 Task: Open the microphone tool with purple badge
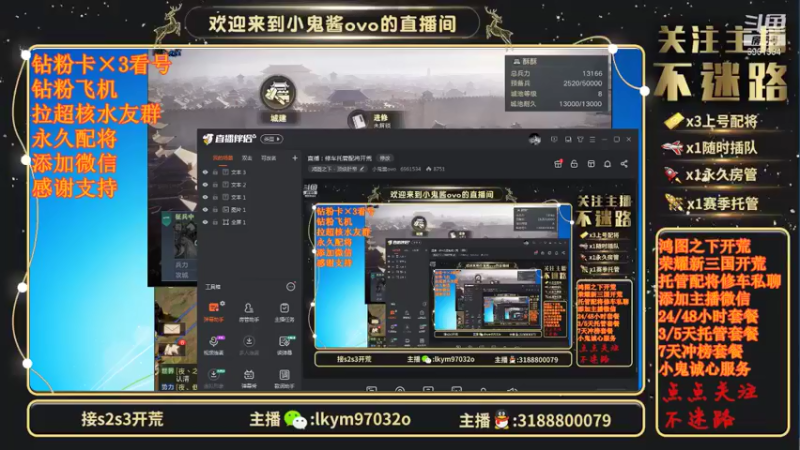[214, 345]
